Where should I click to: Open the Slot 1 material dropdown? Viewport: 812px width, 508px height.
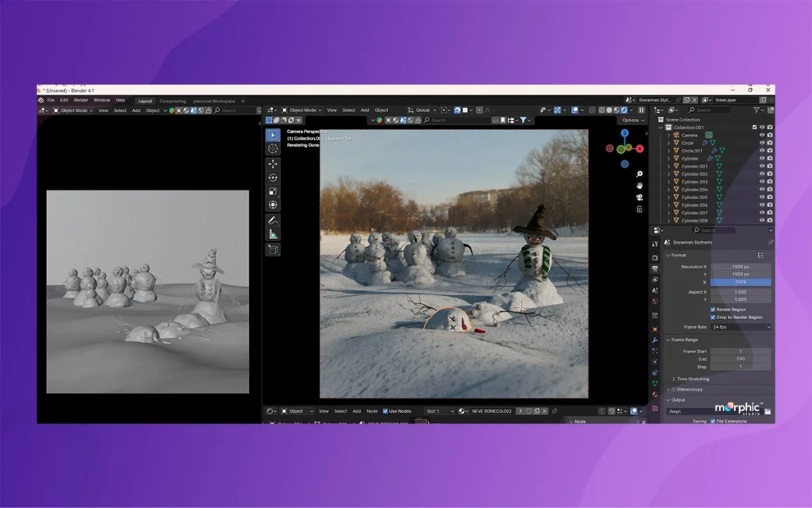pyautogui.click(x=439, y=411)
